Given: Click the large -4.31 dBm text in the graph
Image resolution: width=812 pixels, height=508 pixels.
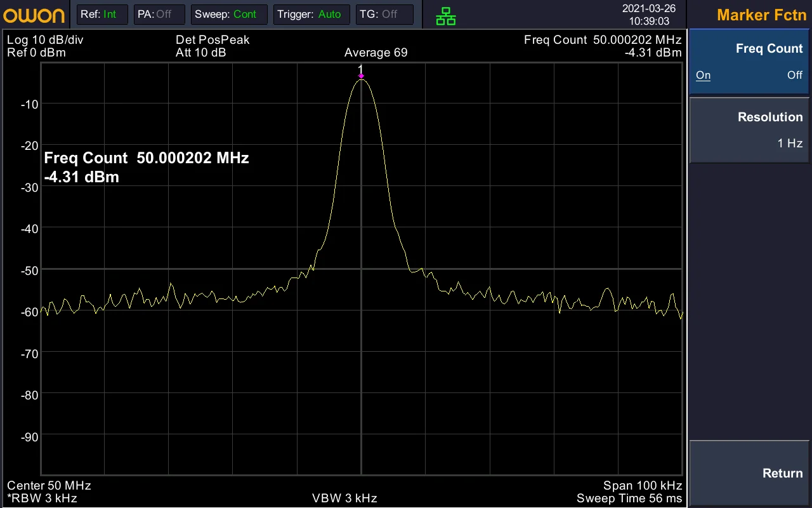Looking at the screenshot, I should tap(82, 177).
